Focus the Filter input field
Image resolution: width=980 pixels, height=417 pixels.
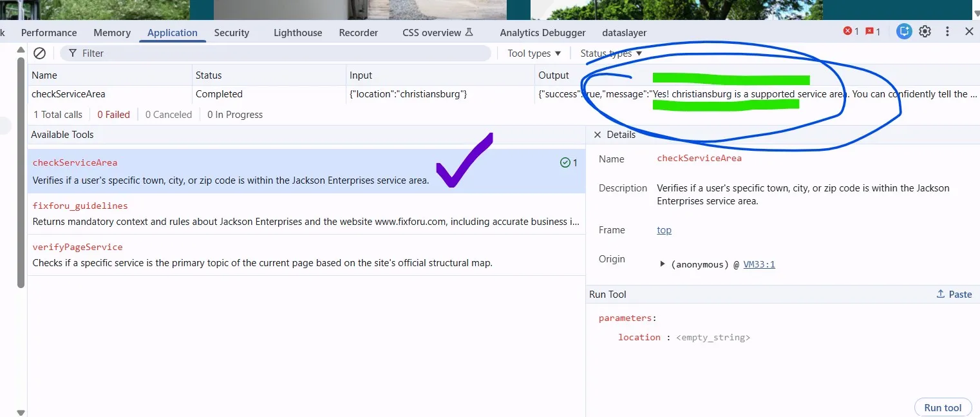tap(276, 53)
